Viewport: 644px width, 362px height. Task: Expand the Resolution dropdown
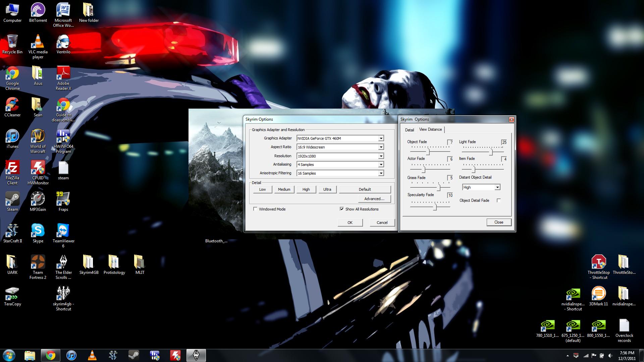[x=381, y=156]
